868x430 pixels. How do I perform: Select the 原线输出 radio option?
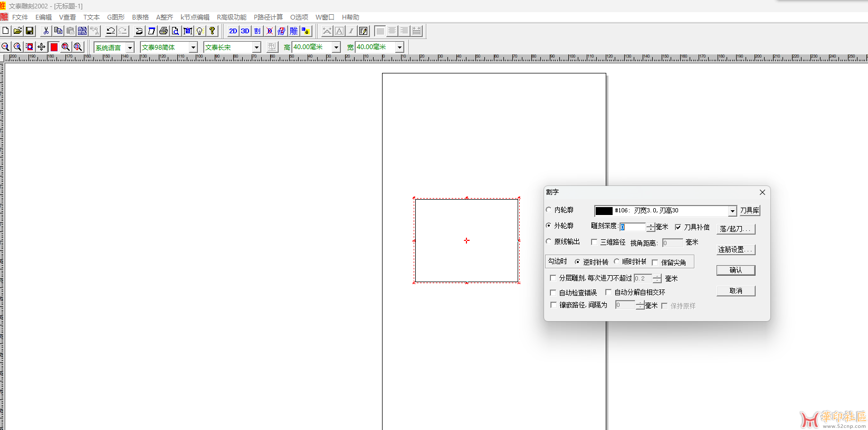click(549, 241)
